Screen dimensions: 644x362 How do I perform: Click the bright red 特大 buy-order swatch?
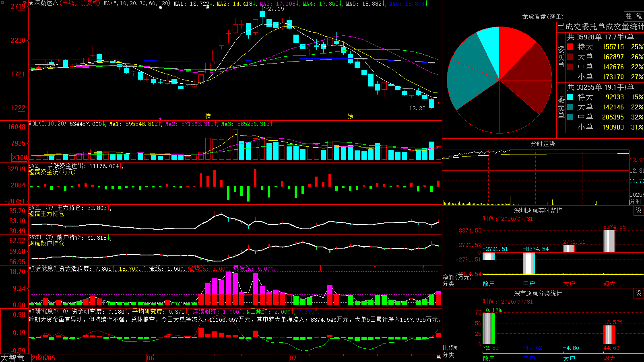[x=570, y=47]
